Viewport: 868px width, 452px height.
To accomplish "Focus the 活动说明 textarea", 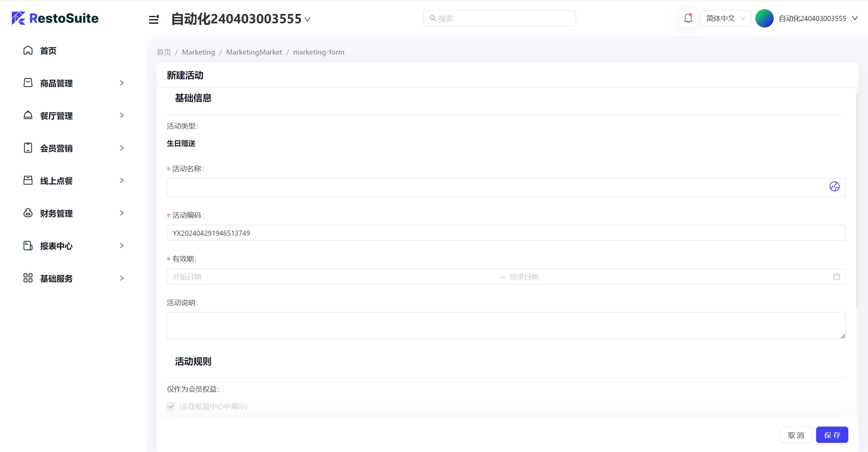I will click(506, 326).
